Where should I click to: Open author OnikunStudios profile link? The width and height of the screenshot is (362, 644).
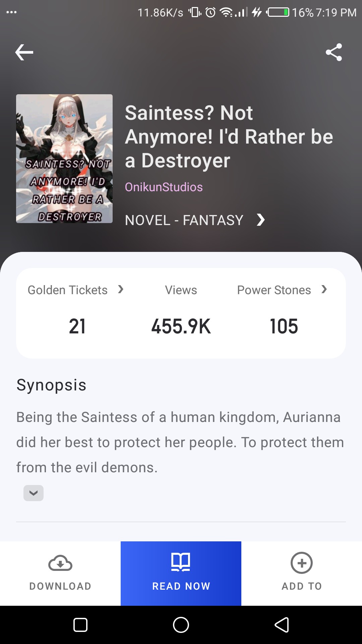point(164,187)
